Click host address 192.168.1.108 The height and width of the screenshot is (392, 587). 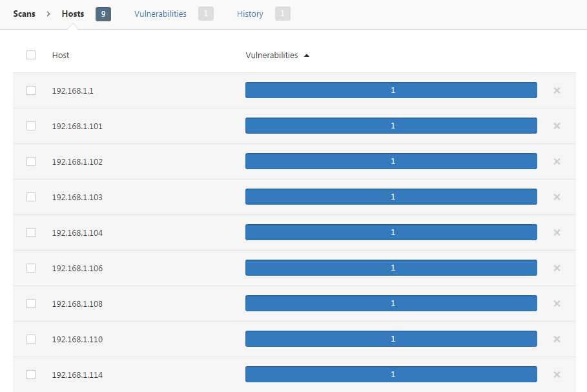click(77, 304)
